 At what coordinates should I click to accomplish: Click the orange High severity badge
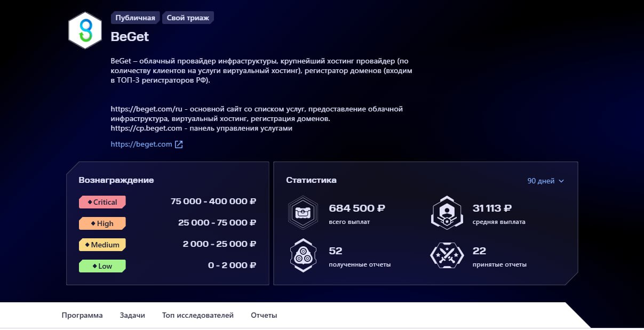tap(102, 223)
